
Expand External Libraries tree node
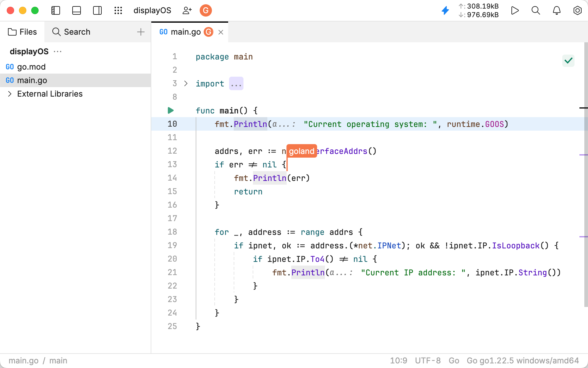[x=10, y=94]
